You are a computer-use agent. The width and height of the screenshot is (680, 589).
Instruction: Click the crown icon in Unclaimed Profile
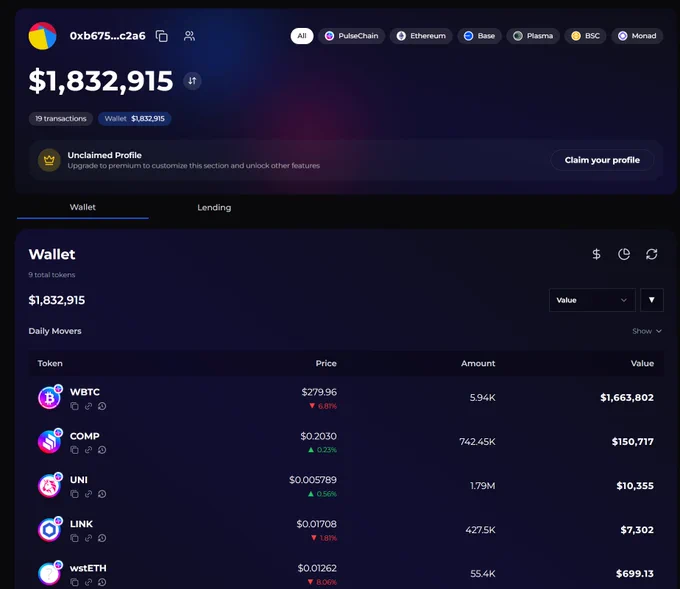[x=49, y=160]
